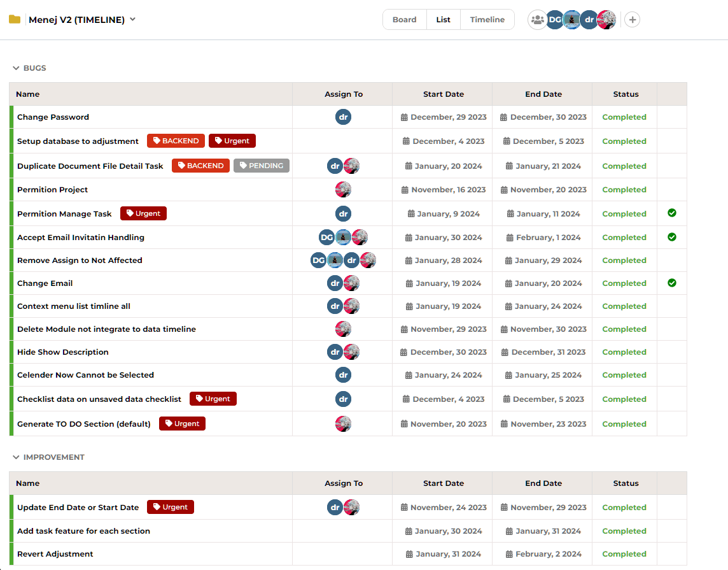Toggle green checkmark on Accept Email Invitatin Handling
728x570 pixels.
coord(672,237)
